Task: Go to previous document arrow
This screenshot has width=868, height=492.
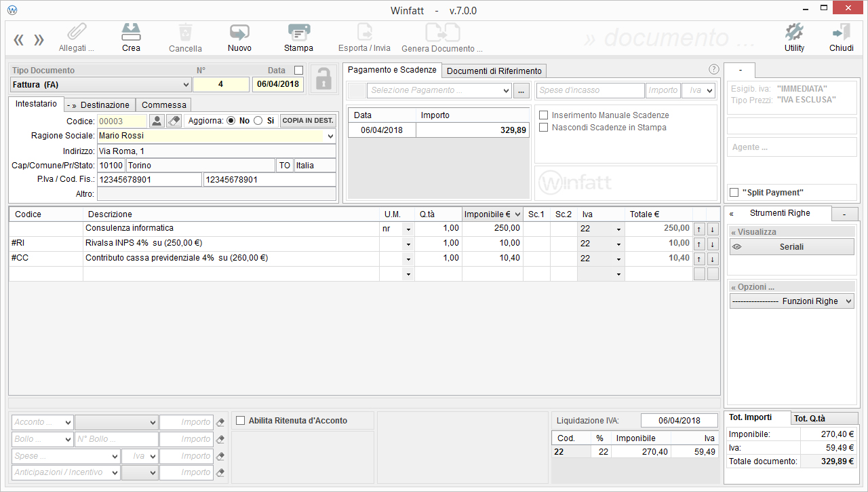Action: [18, 40]
